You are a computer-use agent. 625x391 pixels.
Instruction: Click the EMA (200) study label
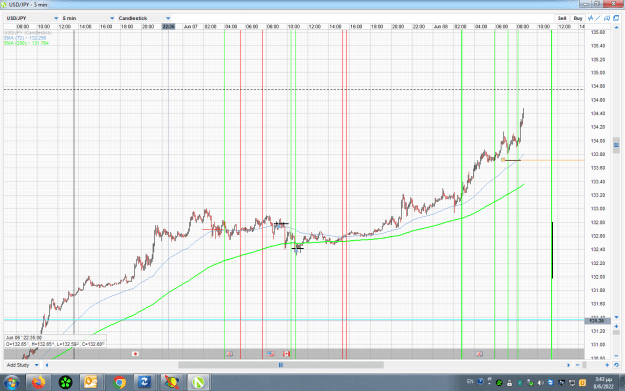27,43
